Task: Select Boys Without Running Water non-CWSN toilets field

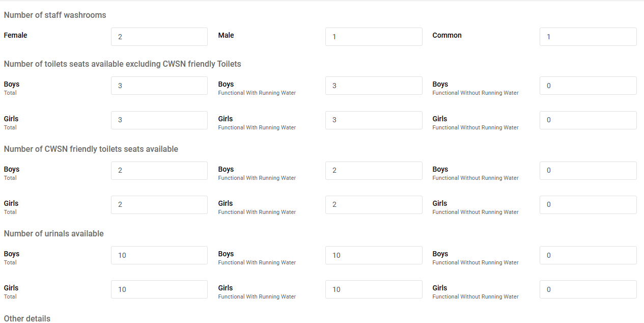Action: [587, 86]
